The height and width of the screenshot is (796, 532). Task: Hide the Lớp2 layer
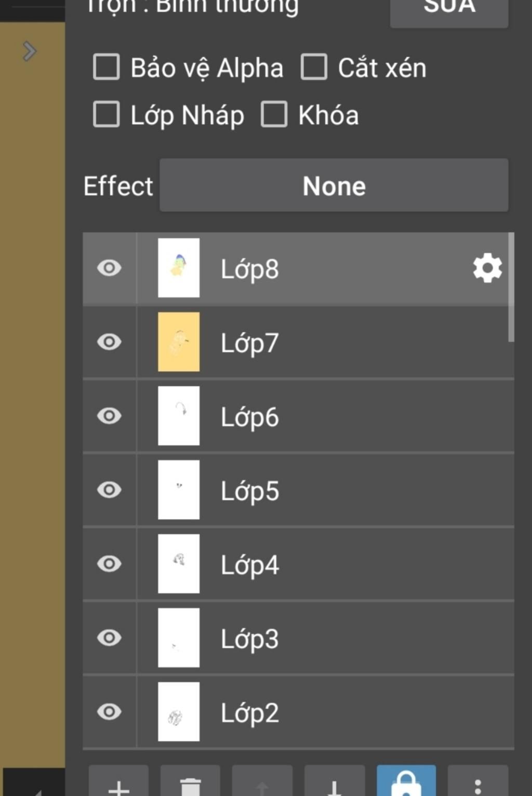click(109, 711)
